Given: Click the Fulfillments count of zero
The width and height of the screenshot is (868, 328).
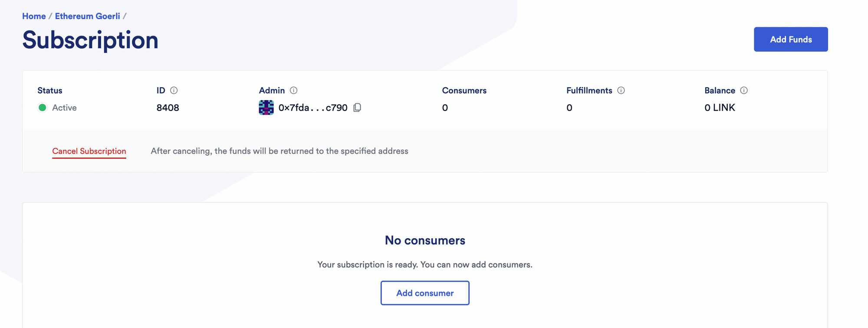Looking at the screenshot, I should click(569, 108).
